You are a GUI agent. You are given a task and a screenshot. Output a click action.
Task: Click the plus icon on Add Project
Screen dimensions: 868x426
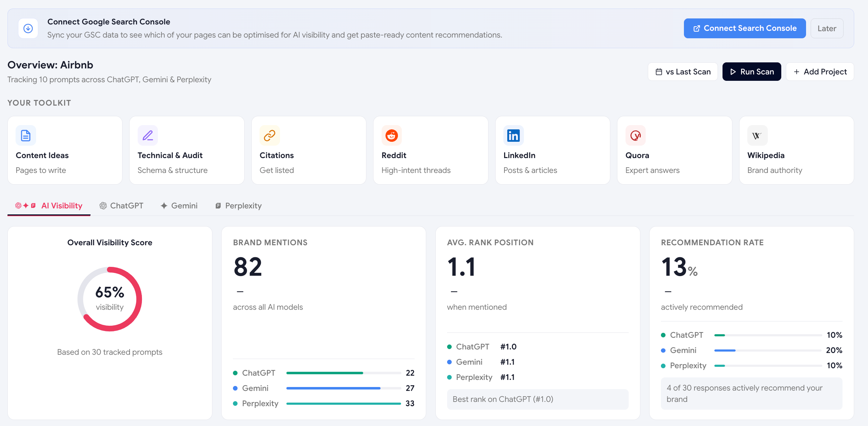(x=796, y=72)
